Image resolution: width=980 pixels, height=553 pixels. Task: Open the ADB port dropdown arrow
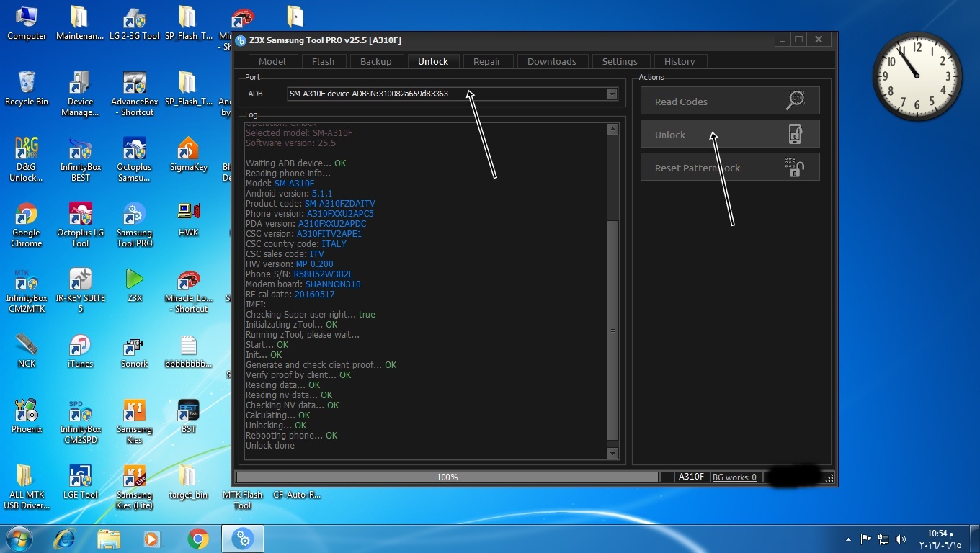(612, 94)
